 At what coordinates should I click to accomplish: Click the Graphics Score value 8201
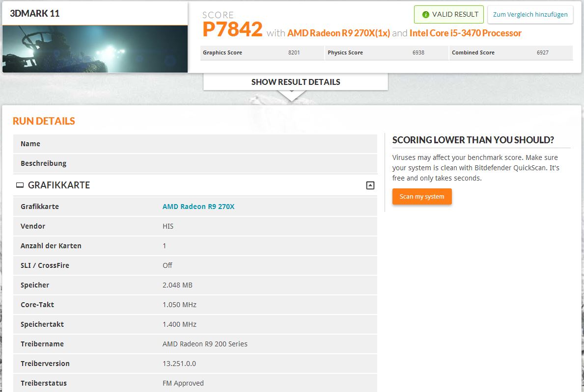click(x=294, y=52)
